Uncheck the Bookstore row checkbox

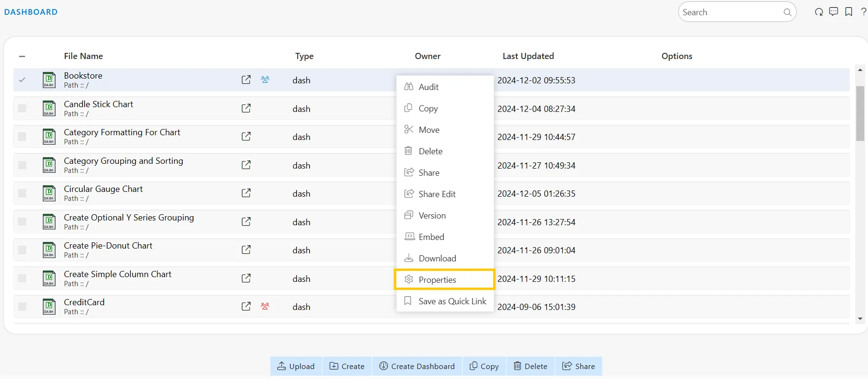(x=22, y=80)
